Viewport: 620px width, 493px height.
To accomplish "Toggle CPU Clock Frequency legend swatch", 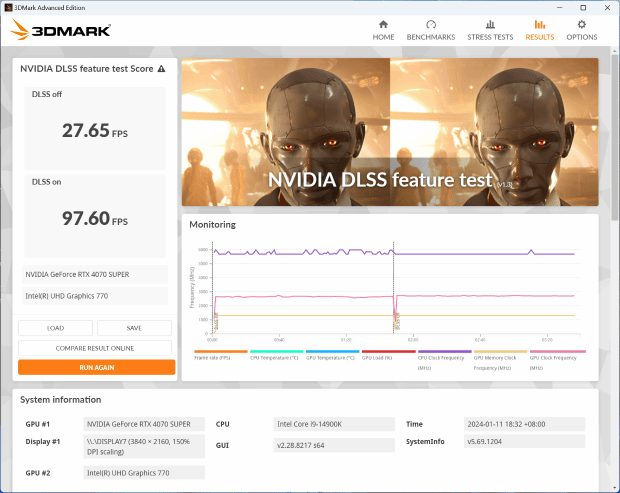I will (444, 351).
